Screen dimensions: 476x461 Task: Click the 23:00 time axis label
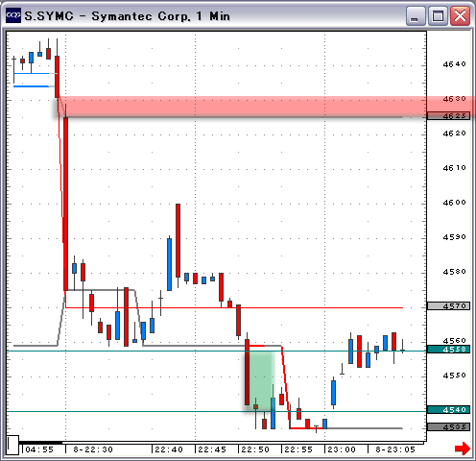(342, 449)
